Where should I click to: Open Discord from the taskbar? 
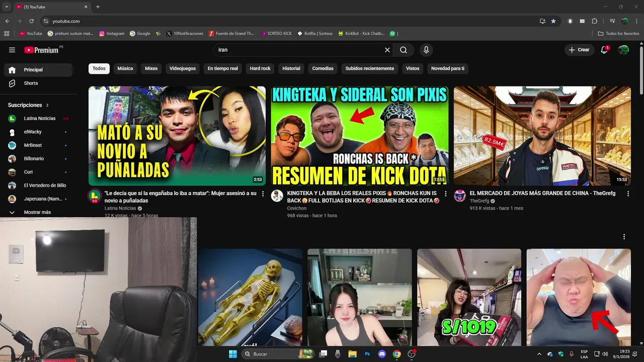382,354
